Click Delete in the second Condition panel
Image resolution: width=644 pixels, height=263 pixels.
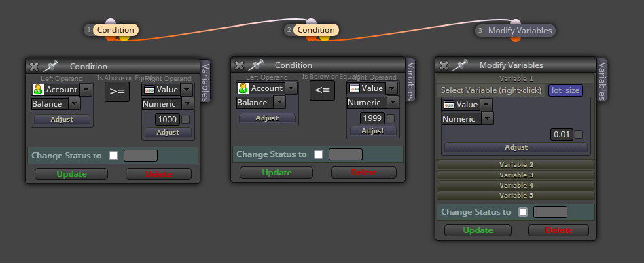point(363,173)
